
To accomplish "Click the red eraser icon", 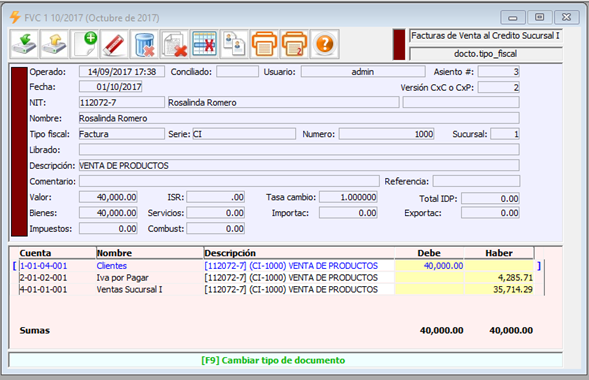I will (x=114, y=44).
